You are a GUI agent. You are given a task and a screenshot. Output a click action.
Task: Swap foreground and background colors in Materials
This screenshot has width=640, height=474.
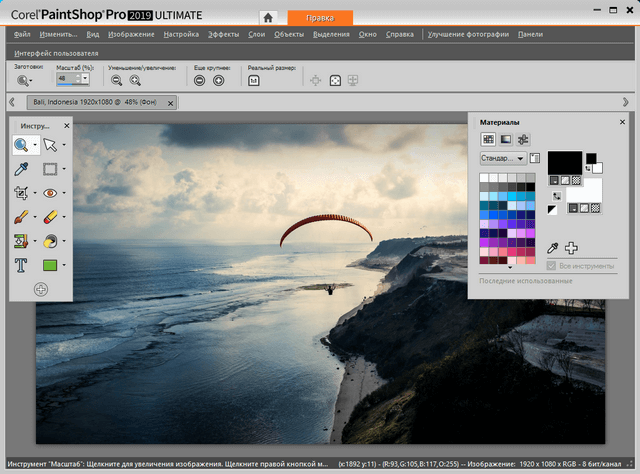tap(555, 196)
